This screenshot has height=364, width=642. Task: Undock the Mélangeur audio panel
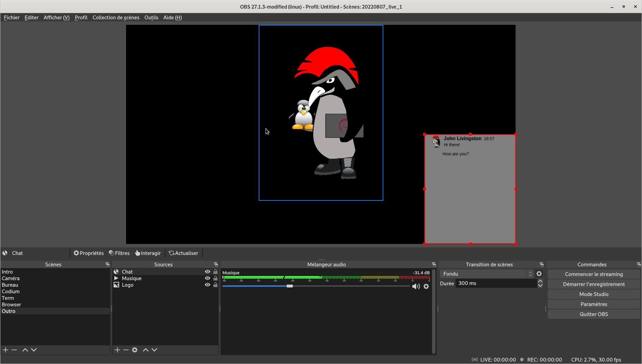(434, 265)
